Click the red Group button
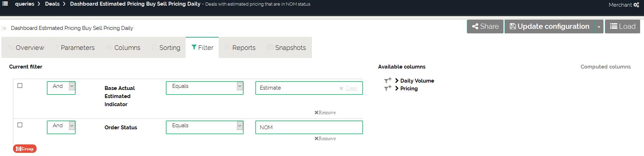The width and height of the screenshot is (644, 156). coord(25,149)
